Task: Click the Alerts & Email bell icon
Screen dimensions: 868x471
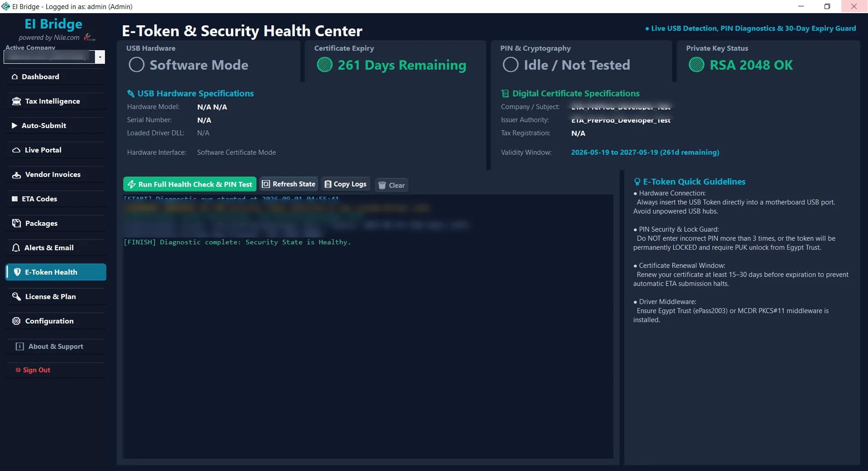Action: pos(16,248)
